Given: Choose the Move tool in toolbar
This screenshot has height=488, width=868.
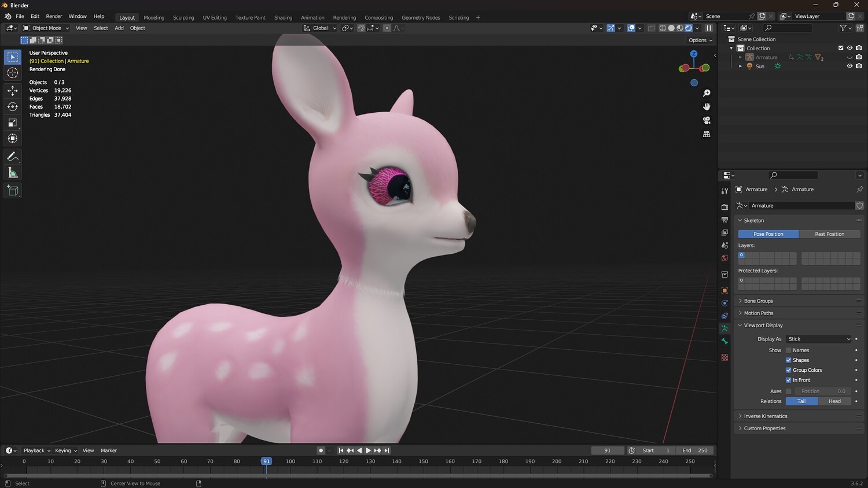Looking at the screenshot, I should (x=13, y=90).
